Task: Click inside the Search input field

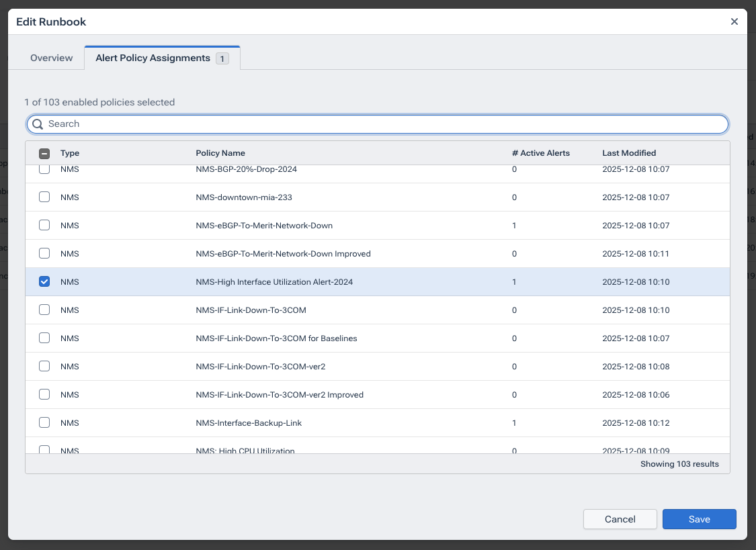Action: coord(269,124)
